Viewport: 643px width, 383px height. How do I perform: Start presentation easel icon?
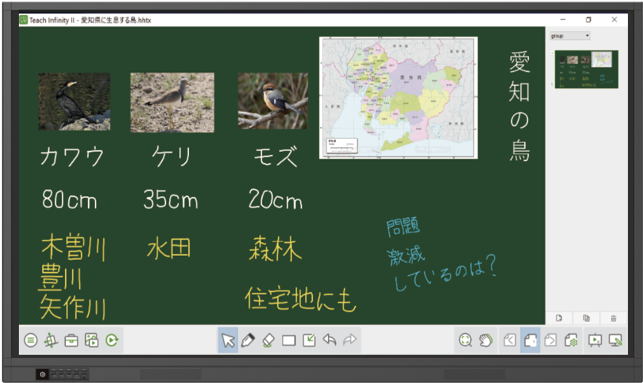click(595, 340)
